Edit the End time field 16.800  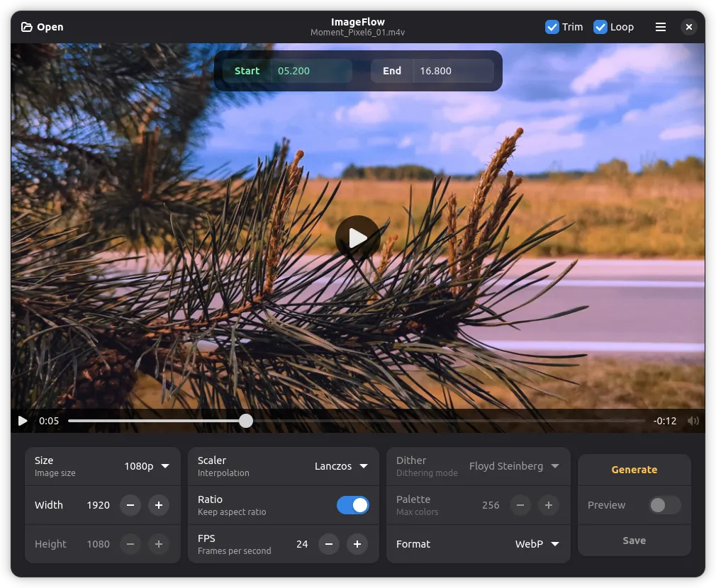(x=454, y=71)
